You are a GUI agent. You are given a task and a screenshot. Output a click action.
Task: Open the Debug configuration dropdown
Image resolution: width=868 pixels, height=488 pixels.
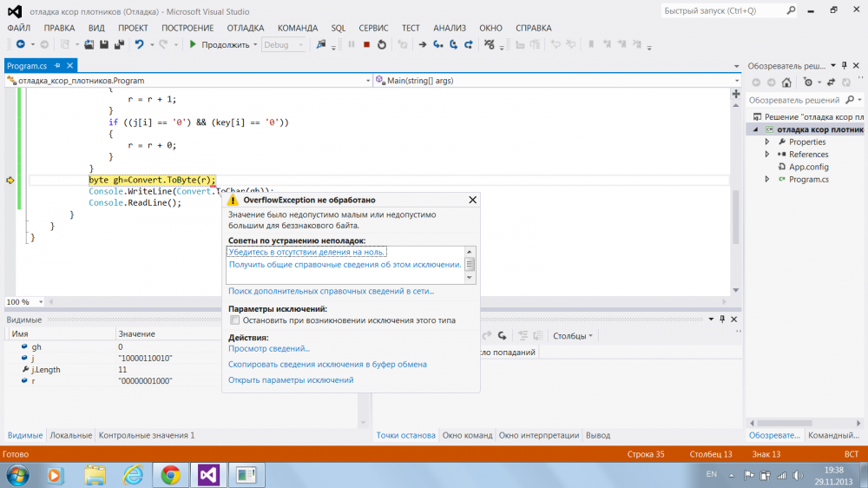click(x=300, y=45)
